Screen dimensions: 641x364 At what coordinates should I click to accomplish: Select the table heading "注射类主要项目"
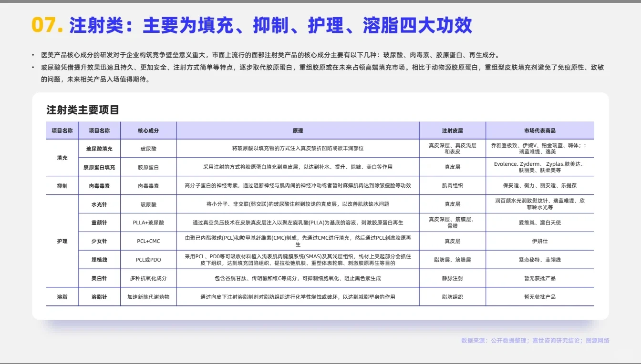[83, 110]
